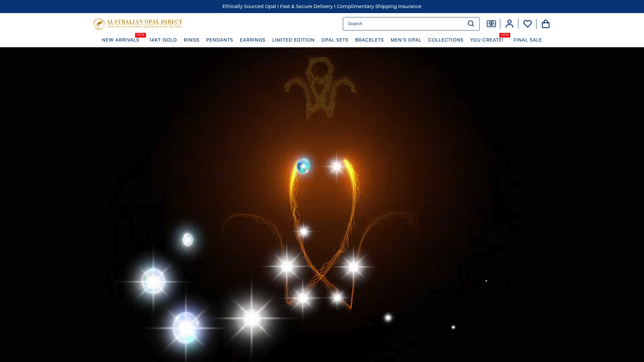Click the search magnifier icon

[471, 24]
